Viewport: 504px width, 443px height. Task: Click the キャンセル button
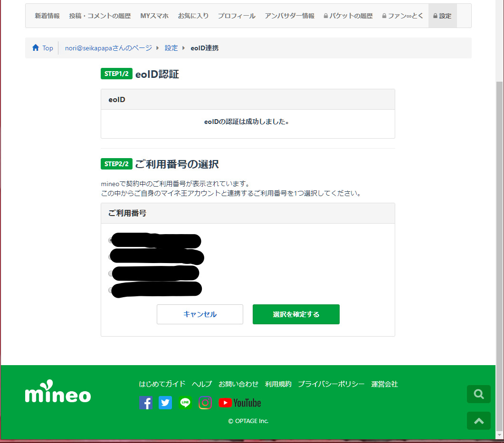point(200,314)
